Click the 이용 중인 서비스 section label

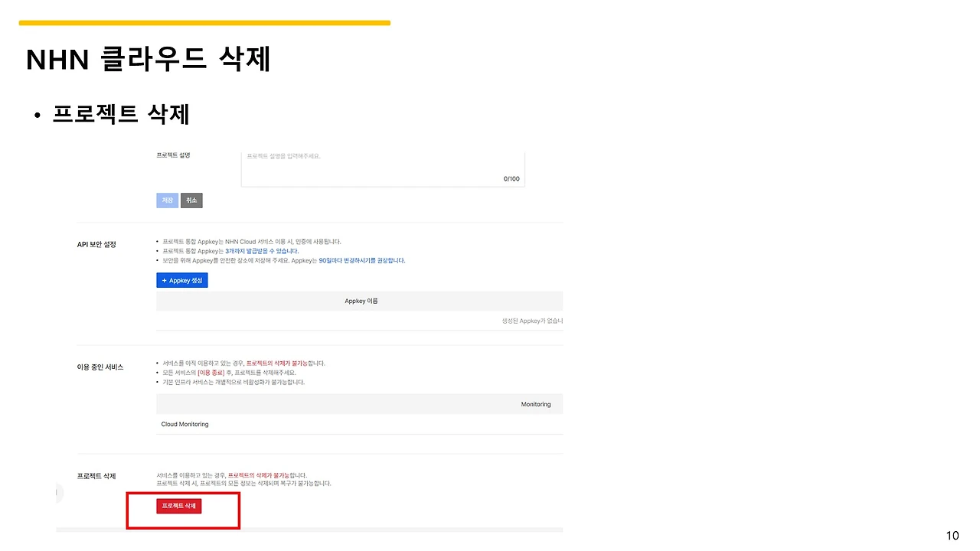[100, 367]
